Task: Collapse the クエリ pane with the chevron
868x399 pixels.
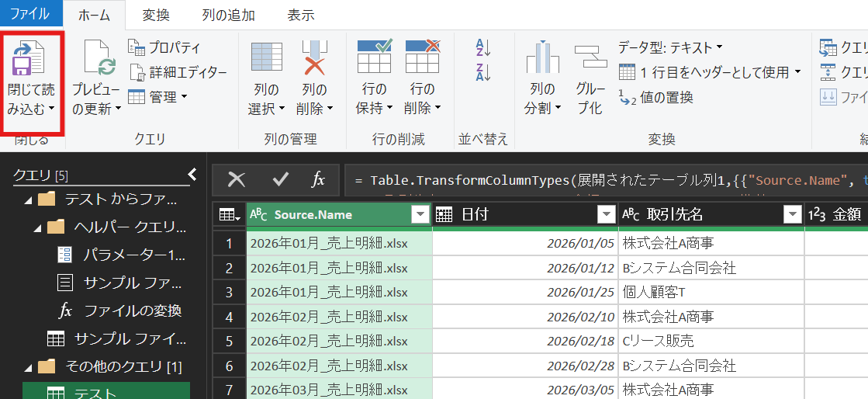Action: pos(193,175)
